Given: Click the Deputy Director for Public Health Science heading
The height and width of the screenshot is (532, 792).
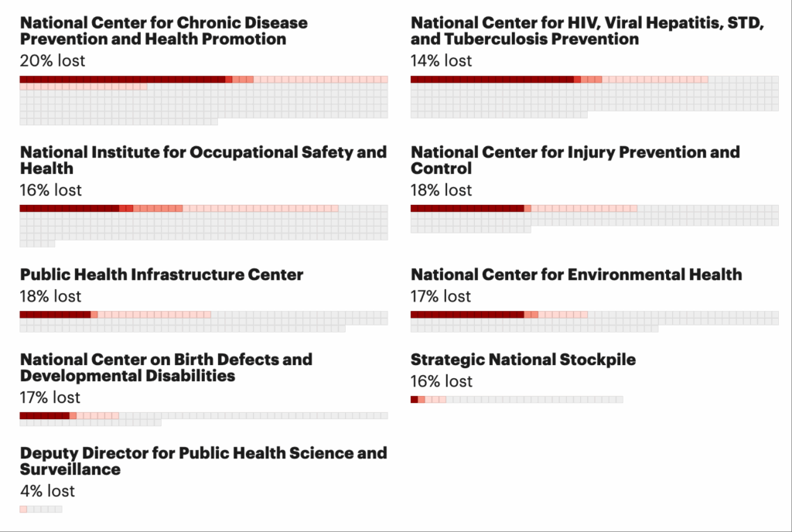Looking at the screenshot, I should (203, 461).
